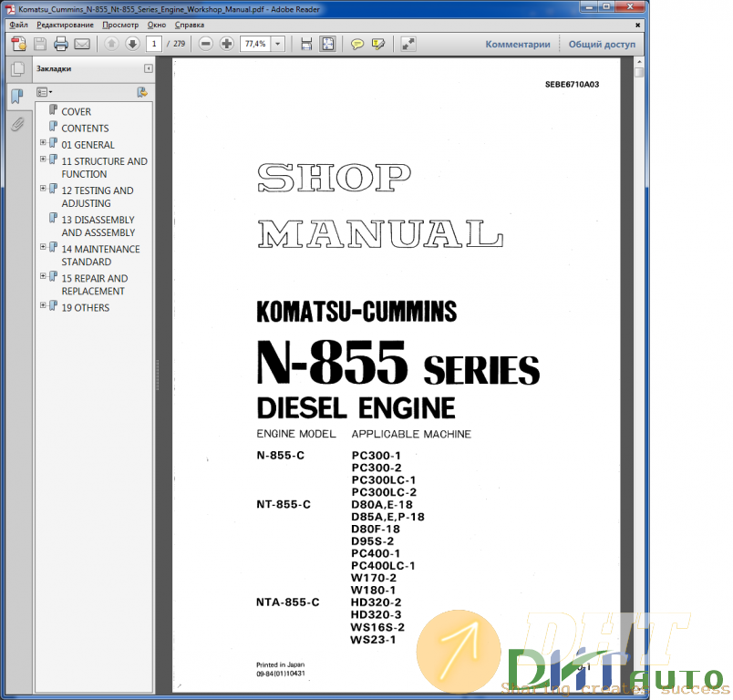The width and height of the screenshot is (733, 700).
Task: Expand the 01 GENERAL bookmark
Action: (x=43, y=142)
